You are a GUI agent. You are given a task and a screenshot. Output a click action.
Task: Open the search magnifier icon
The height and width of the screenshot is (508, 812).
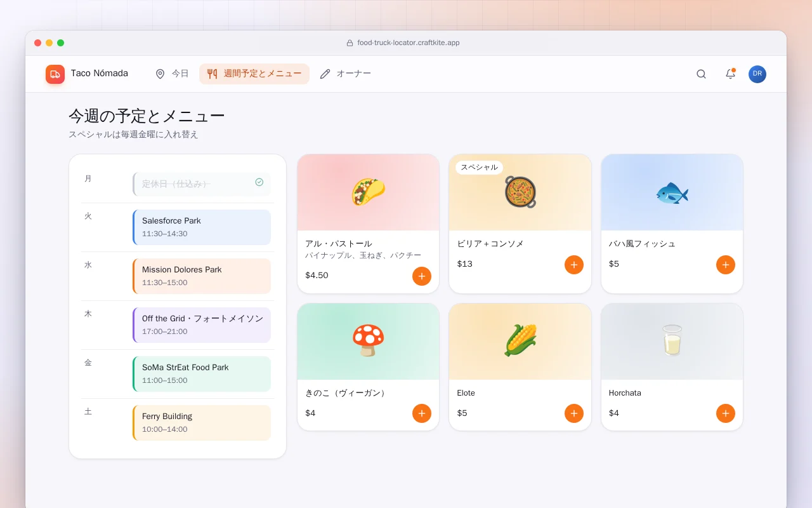click(701, 74)
